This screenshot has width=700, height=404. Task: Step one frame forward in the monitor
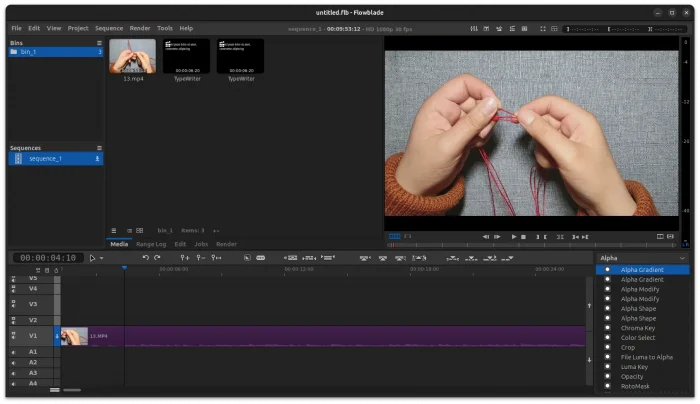tap(497, 237)
